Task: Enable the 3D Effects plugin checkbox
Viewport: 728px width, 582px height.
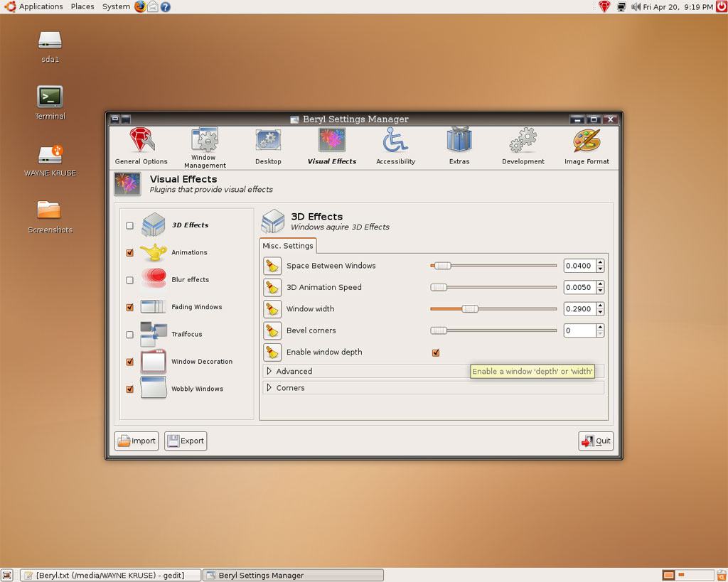Action: pos(129,225)
